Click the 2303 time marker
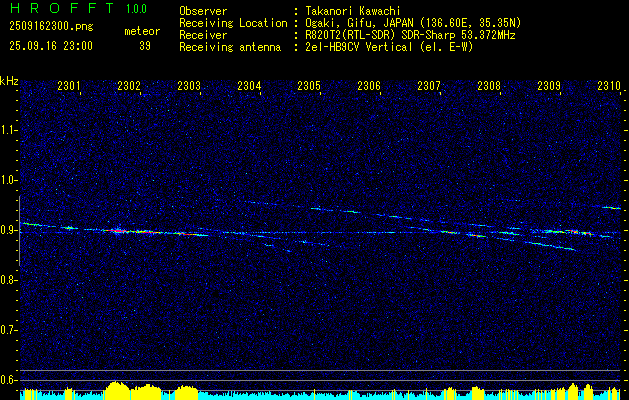Image resolution: width=629 pixels, height=400 pixels. point(189,86)
